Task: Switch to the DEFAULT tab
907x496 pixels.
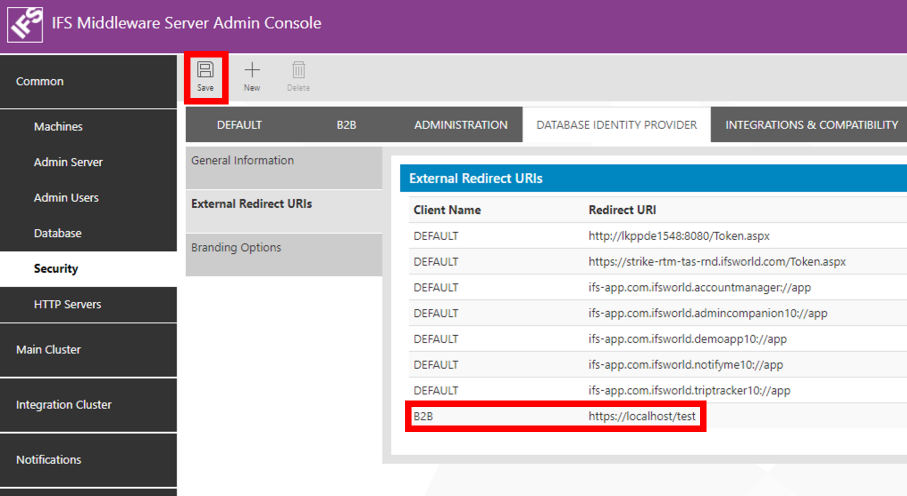Action: 239,125
